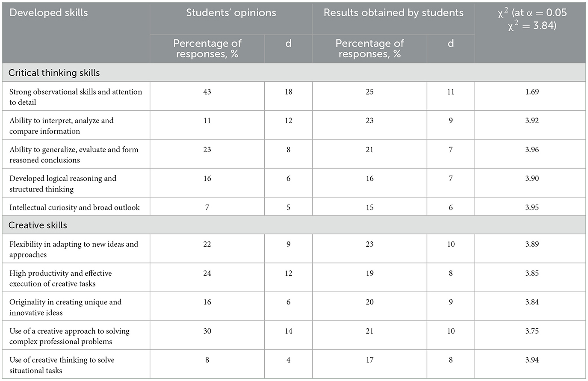Viewport: 588px width, 381px height.
Task: Click the 'Developed skills' column header
Action: 49,13
